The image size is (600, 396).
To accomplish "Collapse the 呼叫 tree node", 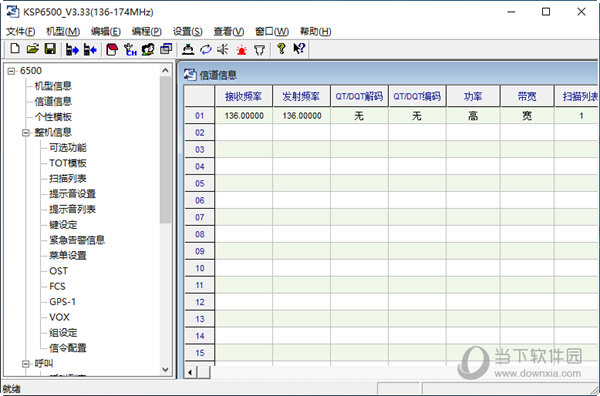I will pos(26,363).
